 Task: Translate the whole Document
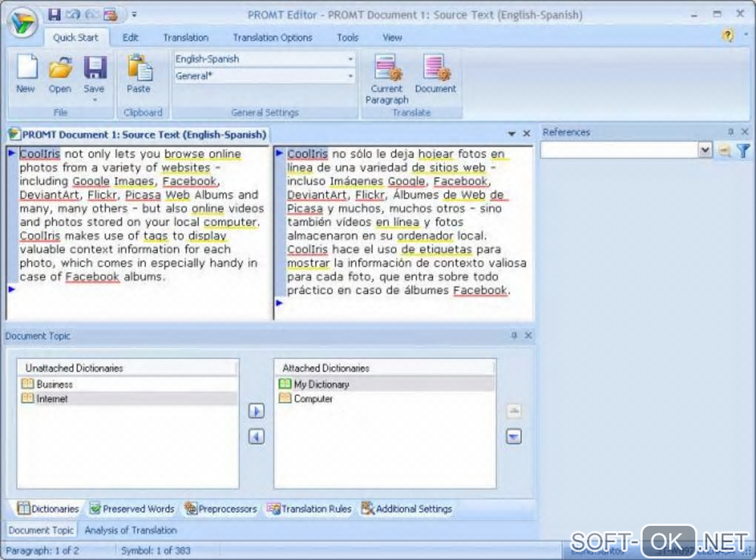click(435, 73)
